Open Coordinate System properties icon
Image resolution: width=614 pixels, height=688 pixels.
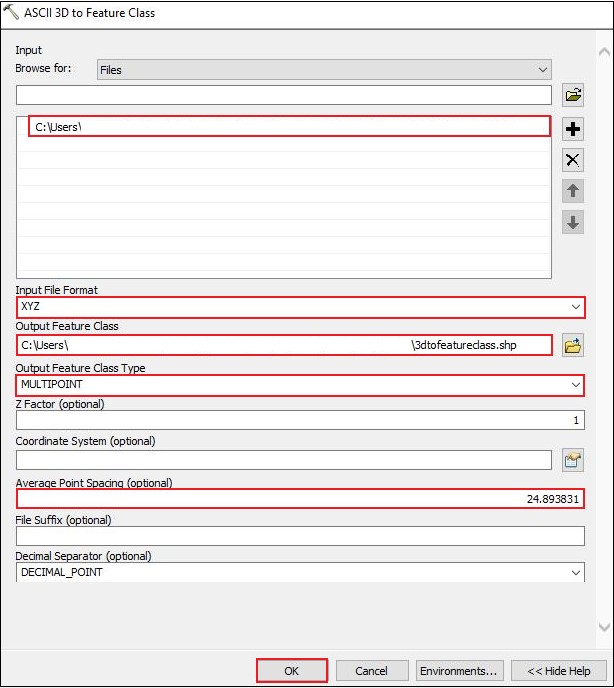[x=573, y=460]
